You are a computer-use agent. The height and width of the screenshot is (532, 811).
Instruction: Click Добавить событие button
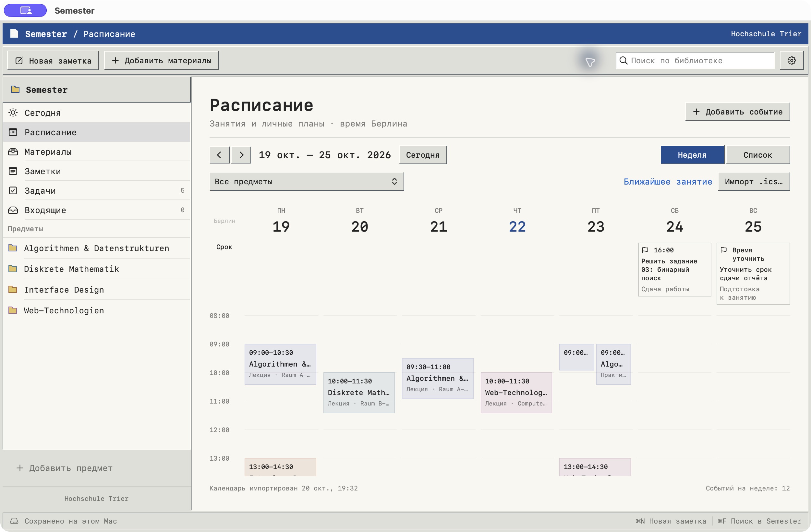coord(738,112)
